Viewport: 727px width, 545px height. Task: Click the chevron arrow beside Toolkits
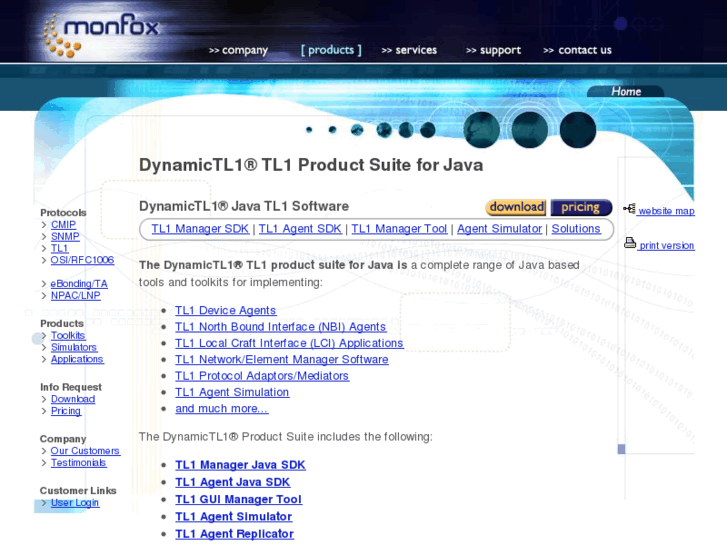[x=44, y=336]
